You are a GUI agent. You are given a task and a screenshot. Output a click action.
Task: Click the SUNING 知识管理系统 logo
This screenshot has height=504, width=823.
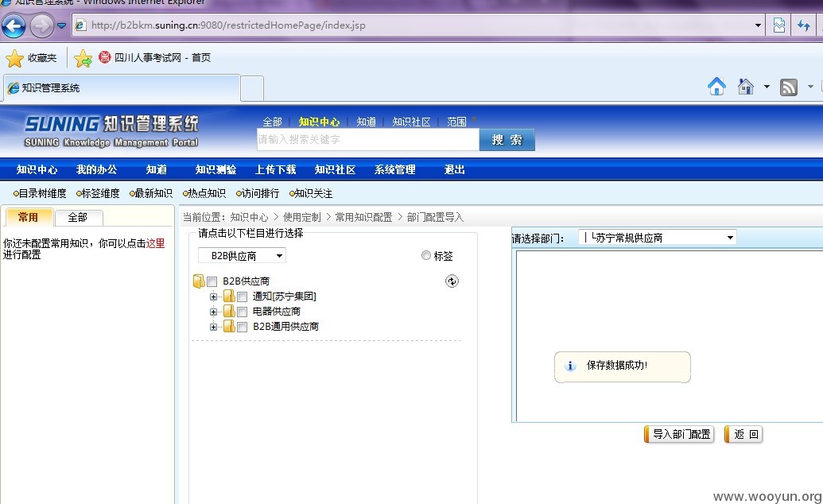pos(111,130)
